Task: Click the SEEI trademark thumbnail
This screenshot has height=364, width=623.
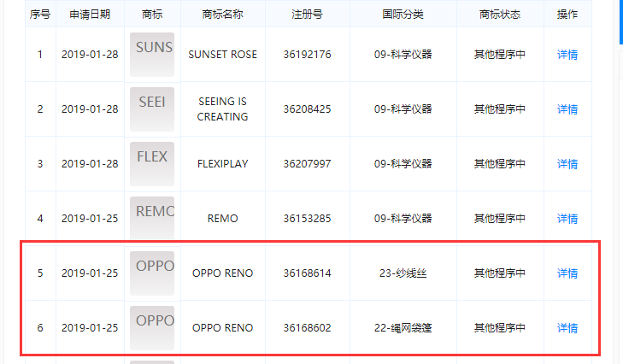Action: pos(152,109)
